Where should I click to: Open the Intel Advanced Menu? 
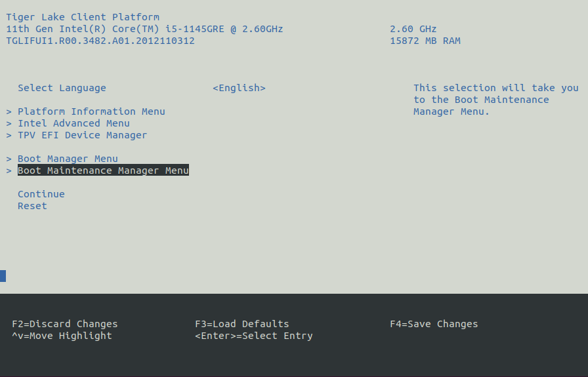point(73,123)
